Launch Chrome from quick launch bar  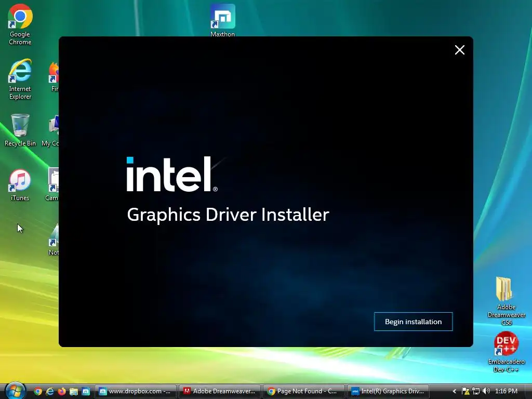[x=38, y=391]
